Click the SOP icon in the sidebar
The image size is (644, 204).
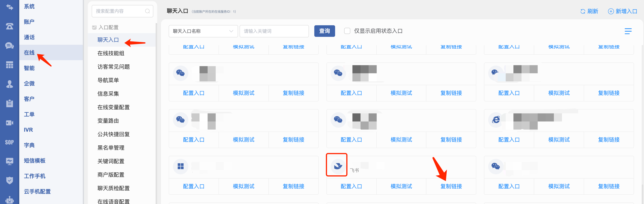[x=9, y=142]
